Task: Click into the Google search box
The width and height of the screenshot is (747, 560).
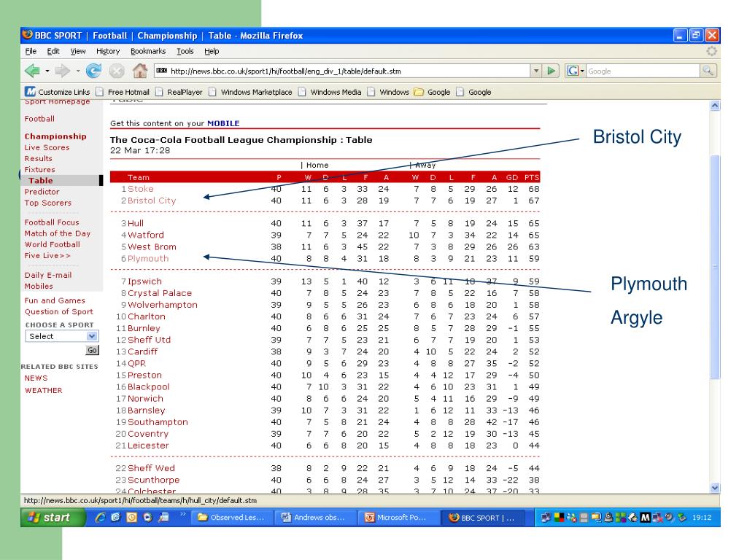Action: 643,71
